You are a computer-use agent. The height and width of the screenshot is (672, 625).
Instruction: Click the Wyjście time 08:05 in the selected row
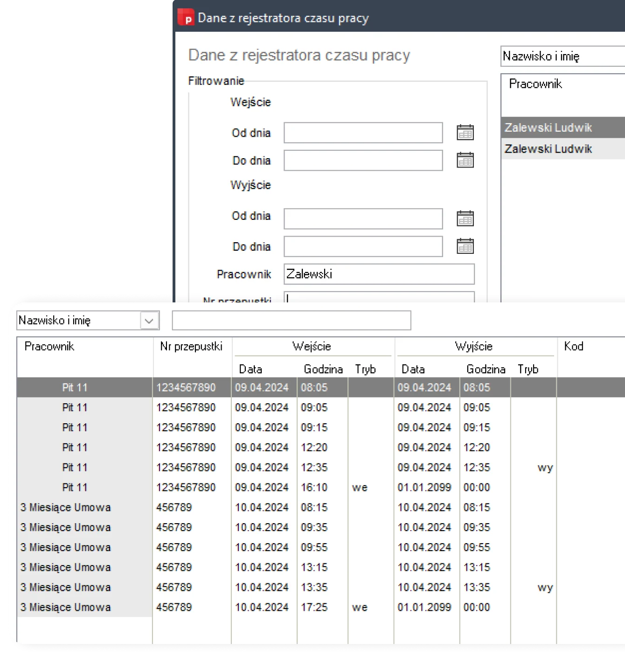tap(477, 387)
